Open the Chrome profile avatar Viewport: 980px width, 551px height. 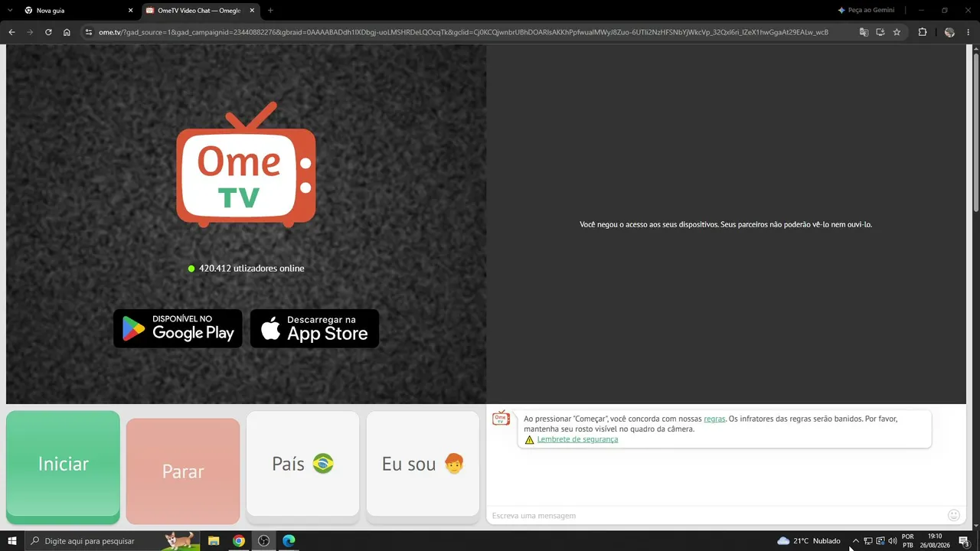click(x=949, y=32)
